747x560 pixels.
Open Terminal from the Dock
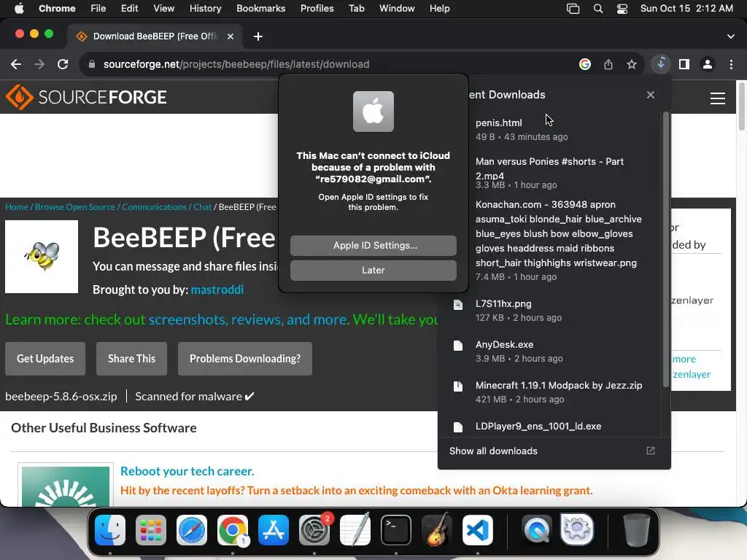click(396, 530)
